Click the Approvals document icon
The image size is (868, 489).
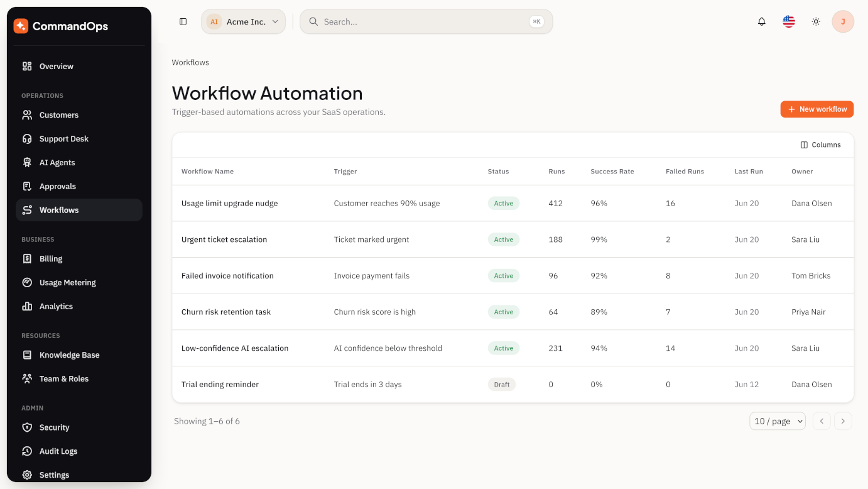pyautogui.click(x=27, y=187)
